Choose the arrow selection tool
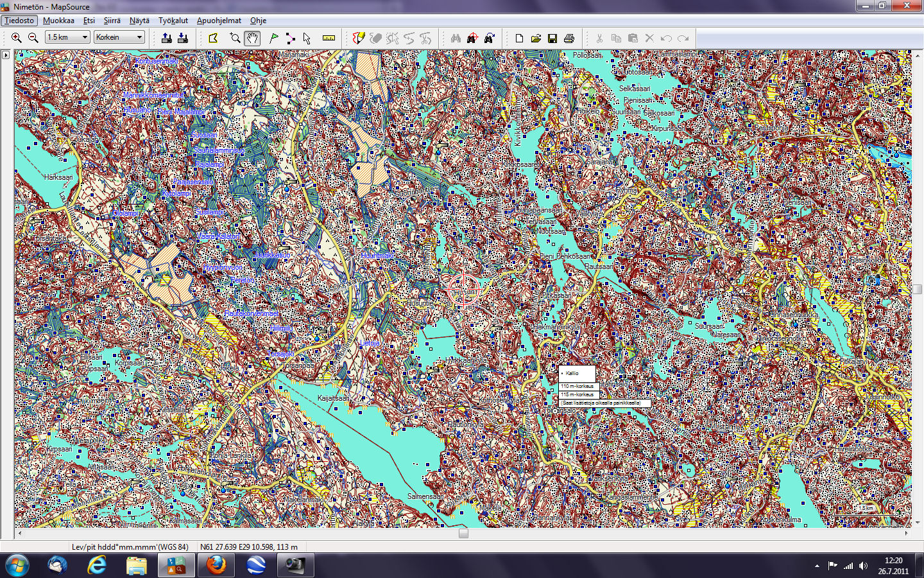 click(307, 38)
